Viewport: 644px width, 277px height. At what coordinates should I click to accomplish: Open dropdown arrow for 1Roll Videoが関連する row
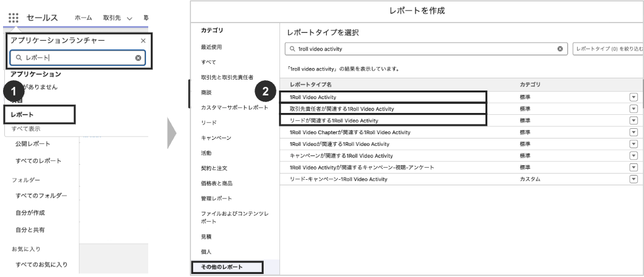point(634,144)
